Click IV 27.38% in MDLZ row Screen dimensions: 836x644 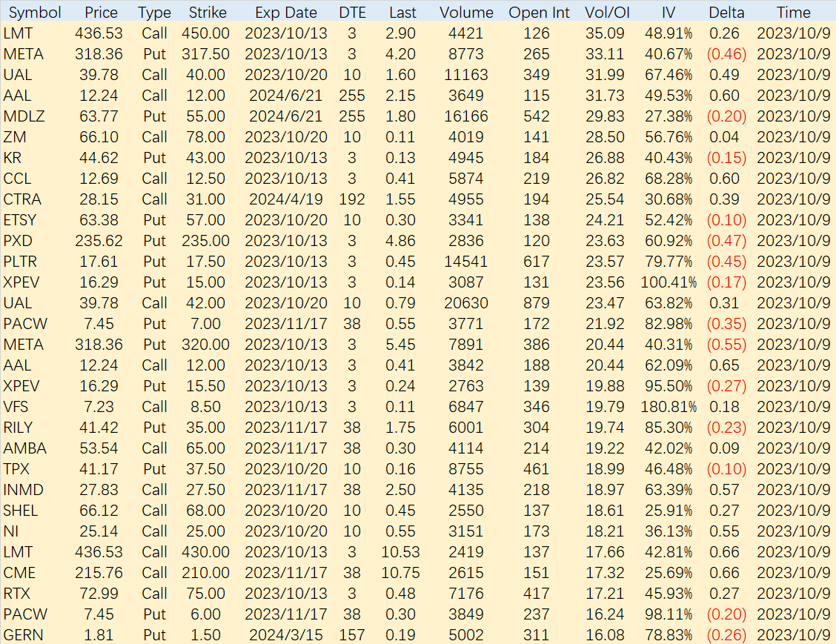669,116
